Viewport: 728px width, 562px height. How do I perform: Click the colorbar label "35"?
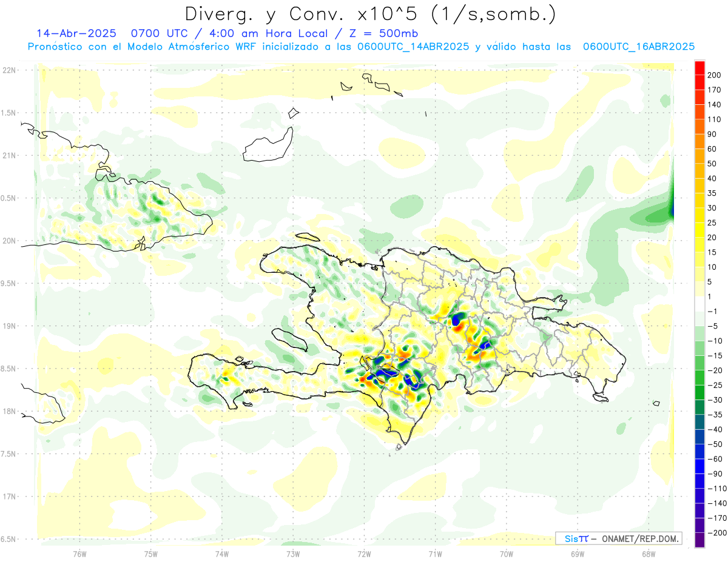point(712,193)
